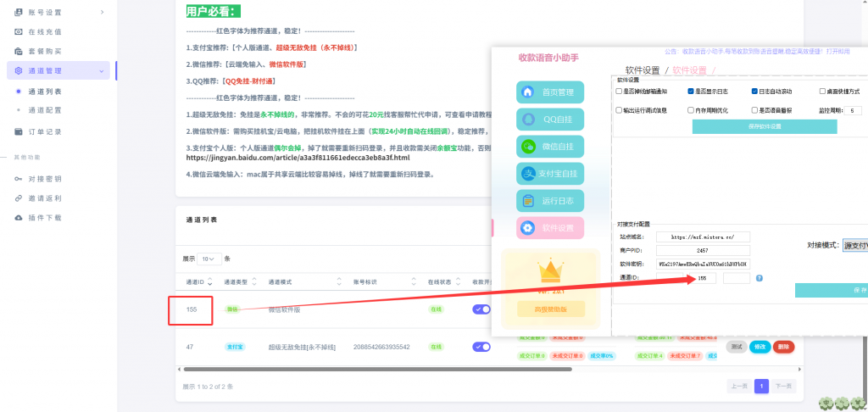Click the 在线 status tag in row 47
This screenshot has width=868, height=412.
pos(436,347)
